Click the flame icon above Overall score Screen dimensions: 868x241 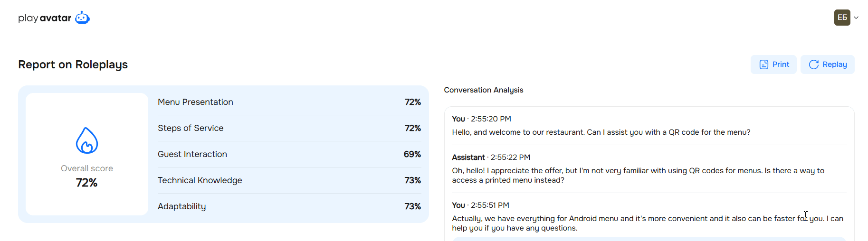pyautogui.click(x=87, y=140)
